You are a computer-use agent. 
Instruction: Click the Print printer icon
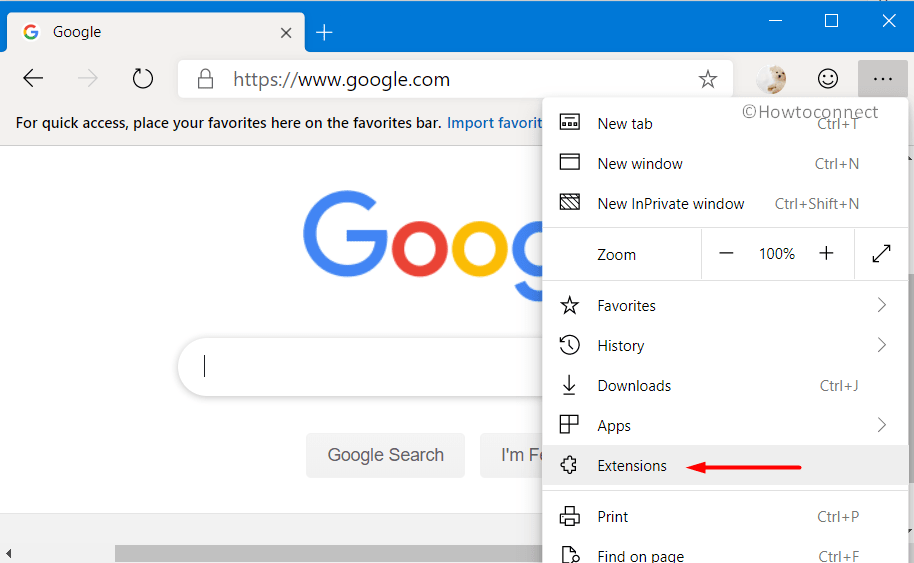(570, 516)
